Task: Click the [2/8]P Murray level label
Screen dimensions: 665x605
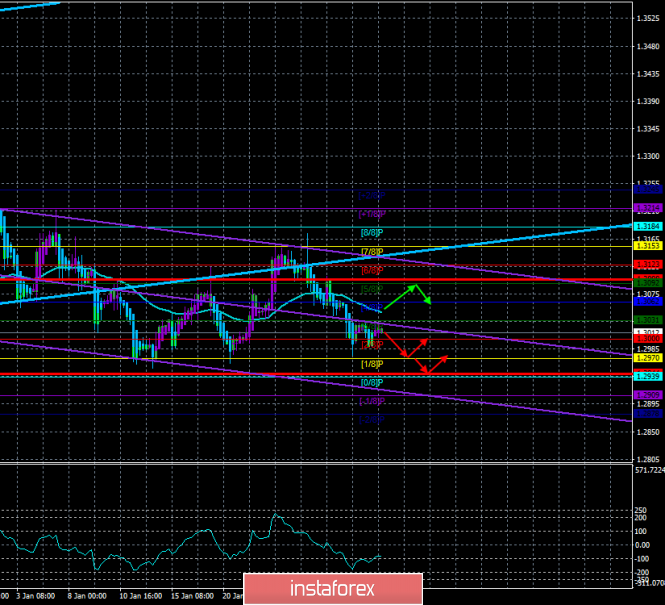Action: (372, 345)
